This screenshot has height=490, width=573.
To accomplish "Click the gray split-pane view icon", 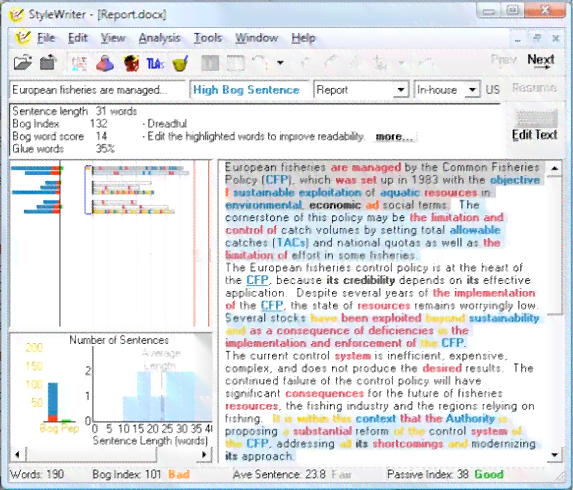I will click(x=210, y=64).
